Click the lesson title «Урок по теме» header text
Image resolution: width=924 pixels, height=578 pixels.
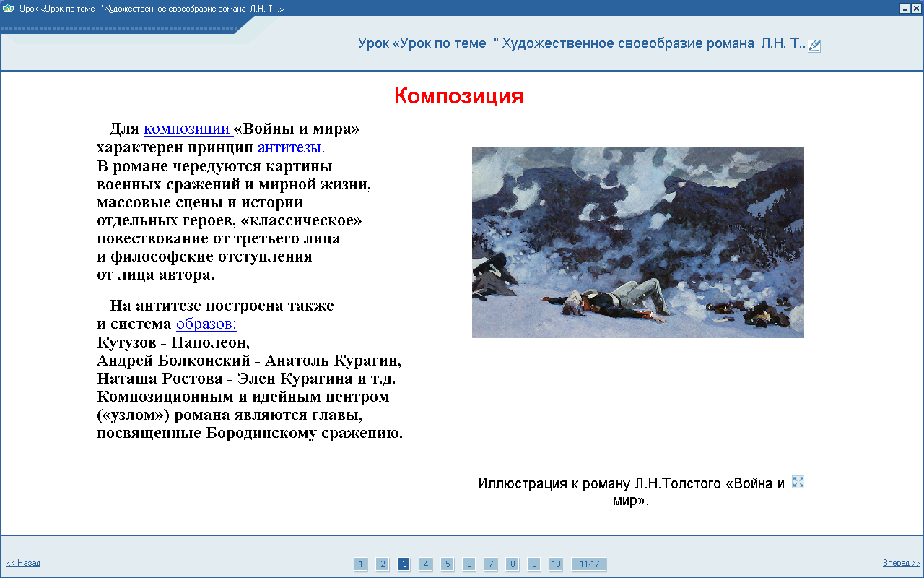[x=582, y=43]
